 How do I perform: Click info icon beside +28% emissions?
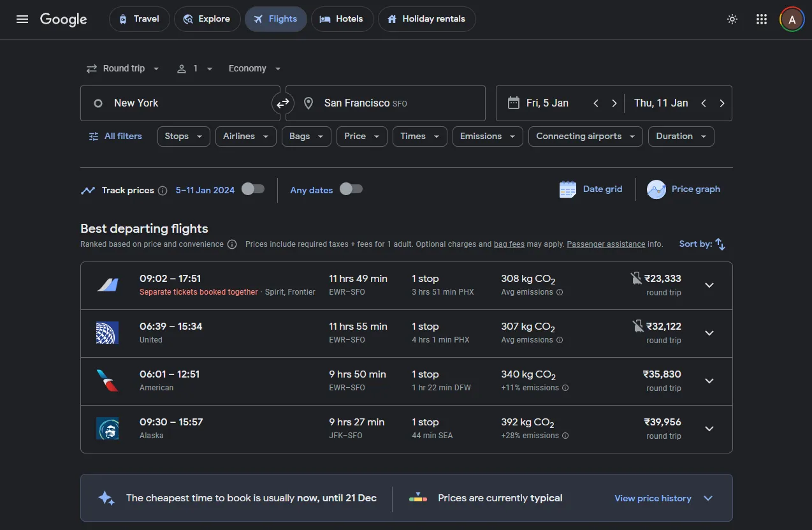(565, 436)
